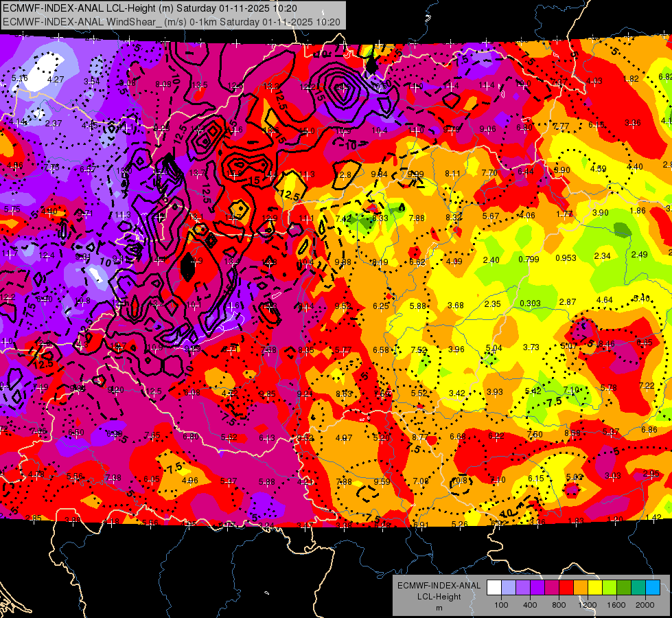Click the map value 8.11
This screenshot has width=672, height=618.
coord(452,174)
